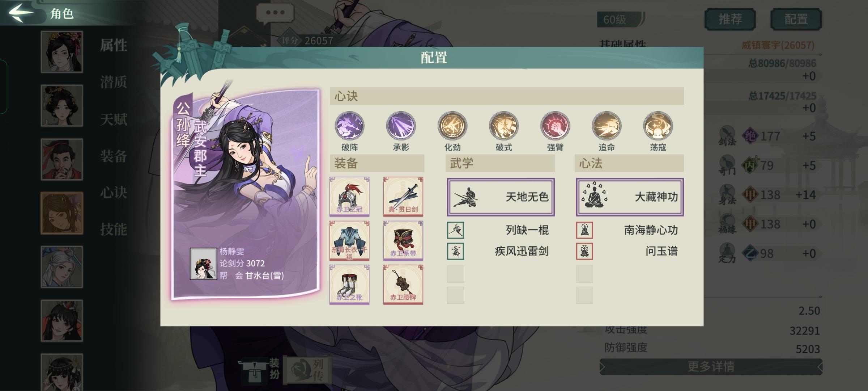Click the 更多详情 button
This screenshot has width=868, height=391.
tap(711, 367)
